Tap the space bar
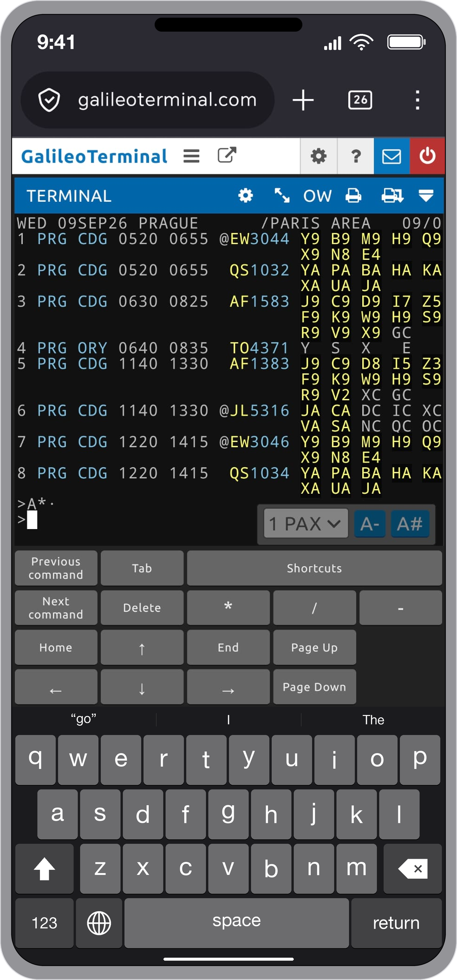The width and height of the screenshot is (457, 980). [x=236, y=923]
